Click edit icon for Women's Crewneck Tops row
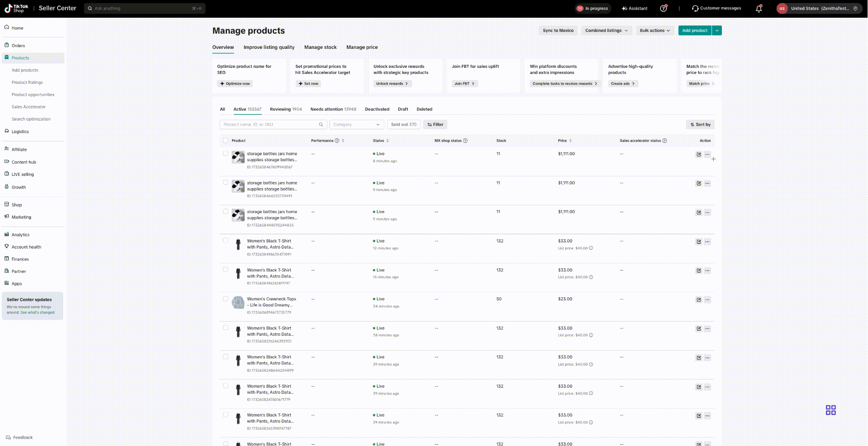The height and width of the screenshot is (446, 868). pos(699,299)
